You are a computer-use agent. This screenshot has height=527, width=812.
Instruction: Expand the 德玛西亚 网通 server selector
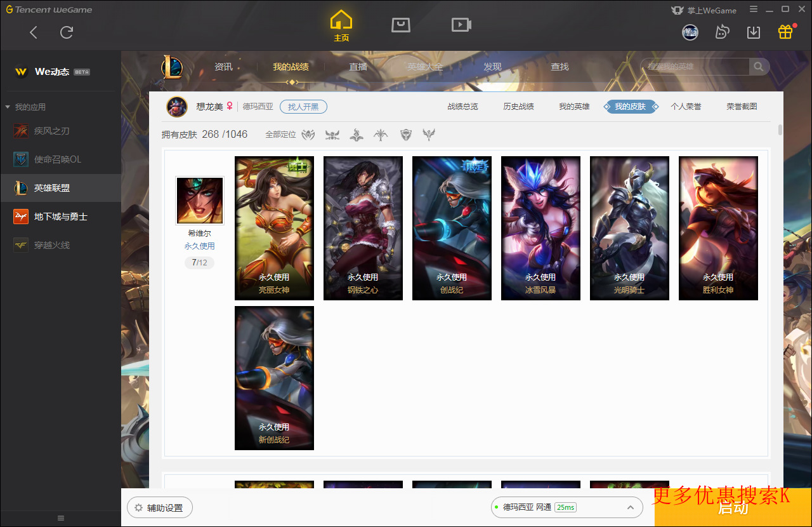(x=566, y=507)
